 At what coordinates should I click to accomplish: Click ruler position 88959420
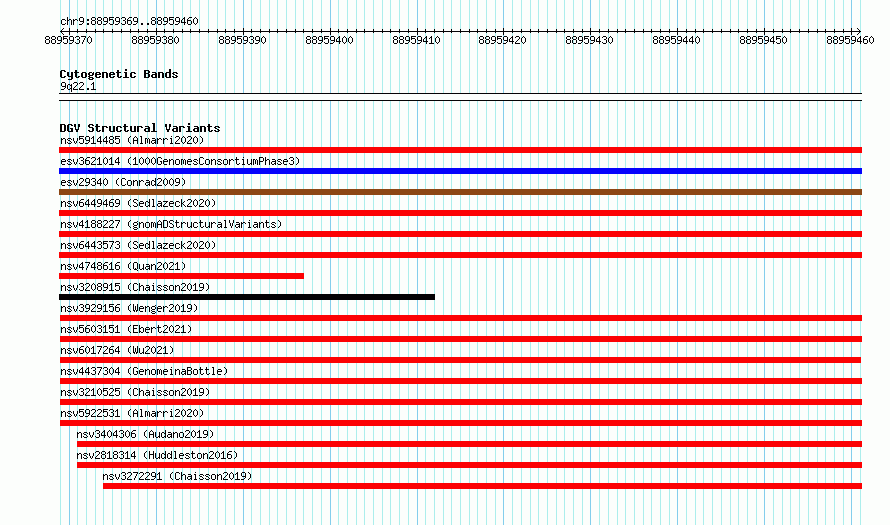(502, 40)
